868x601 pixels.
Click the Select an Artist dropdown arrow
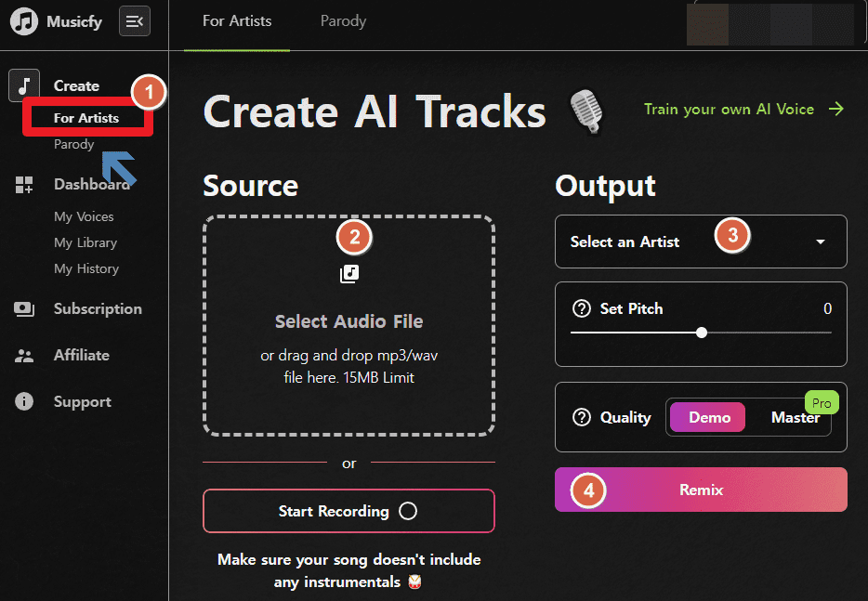821,242
